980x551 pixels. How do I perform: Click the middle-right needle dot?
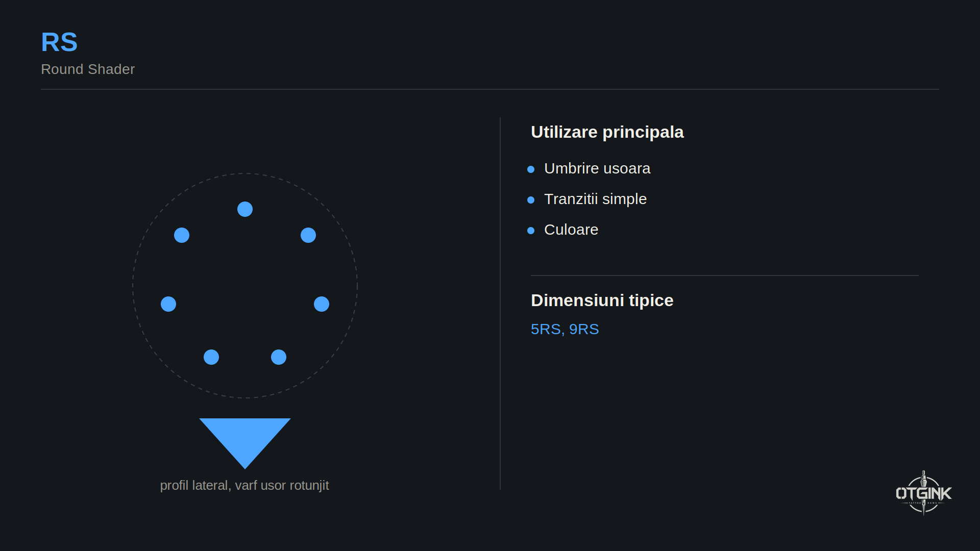pos(322,304)
